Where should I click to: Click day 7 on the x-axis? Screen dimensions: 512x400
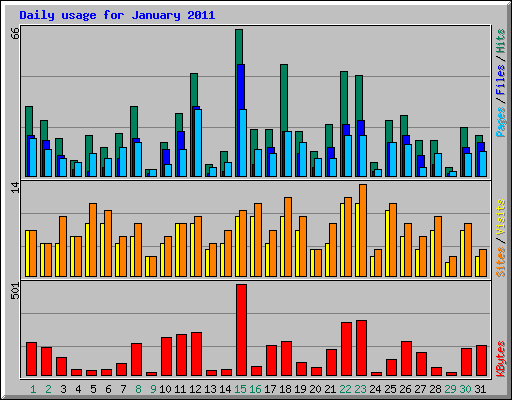click(x=123, y=389)
